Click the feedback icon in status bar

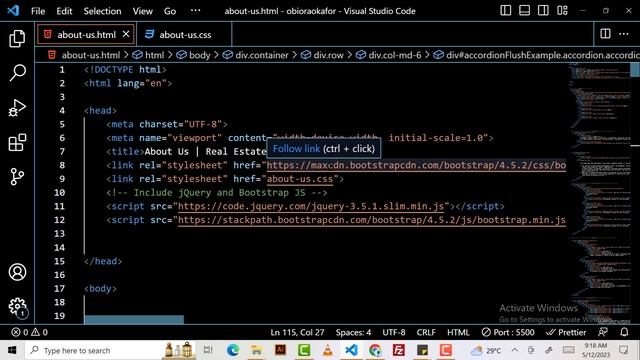click(602, 332)
